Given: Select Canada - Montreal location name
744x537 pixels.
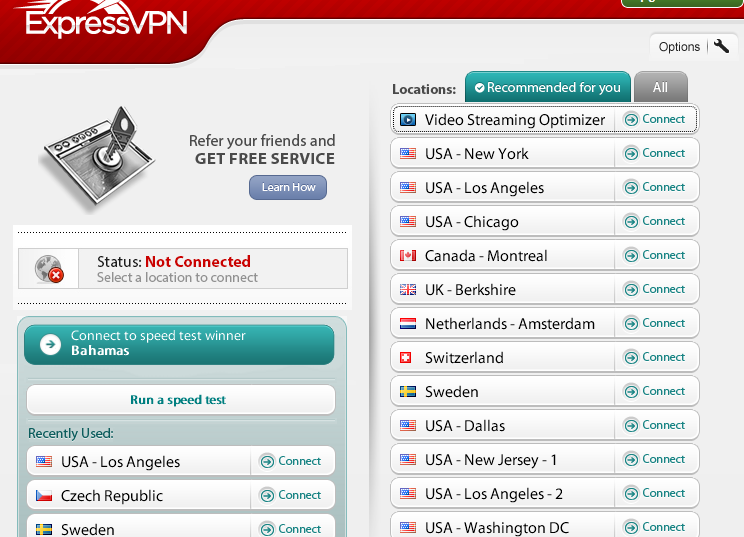Looking at the screenshot, I should pyautogui.click(x=486, y=256).
